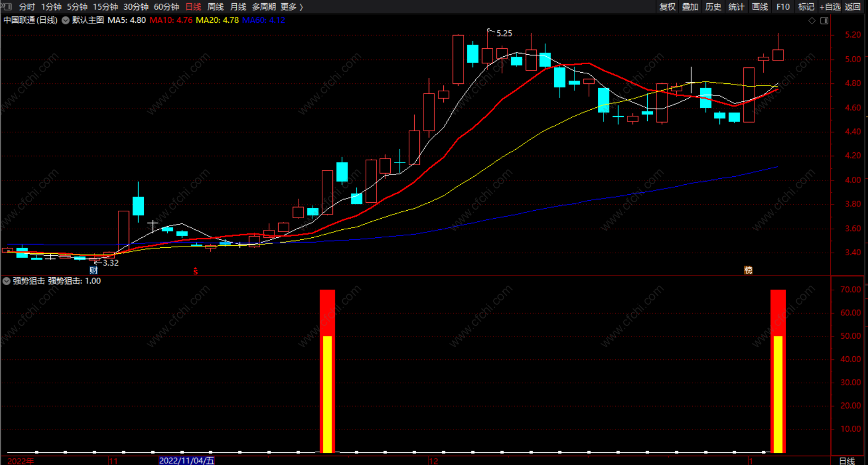Click the 叠加 overlay button
868x465 pixels.
click(x=690, y=7)
